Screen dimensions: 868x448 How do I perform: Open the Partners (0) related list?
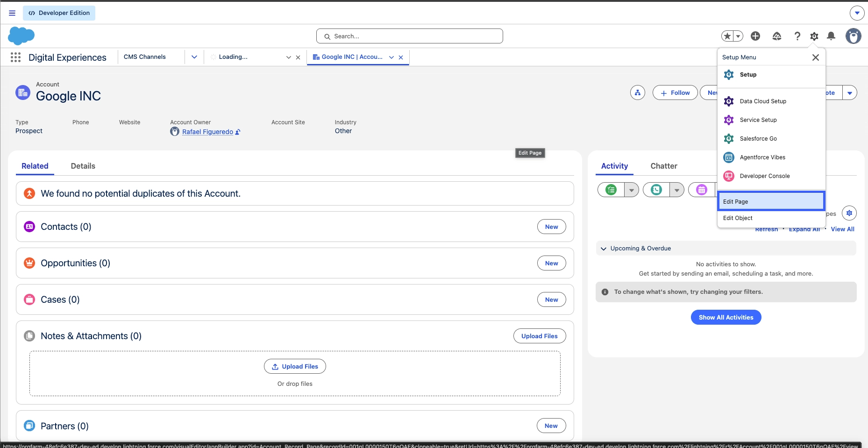coord(64,426)
